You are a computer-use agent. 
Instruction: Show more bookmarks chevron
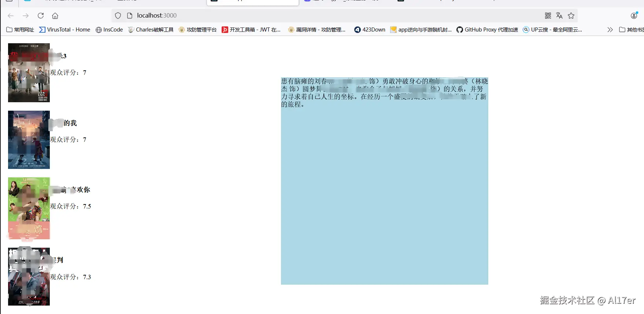[610, 30]
